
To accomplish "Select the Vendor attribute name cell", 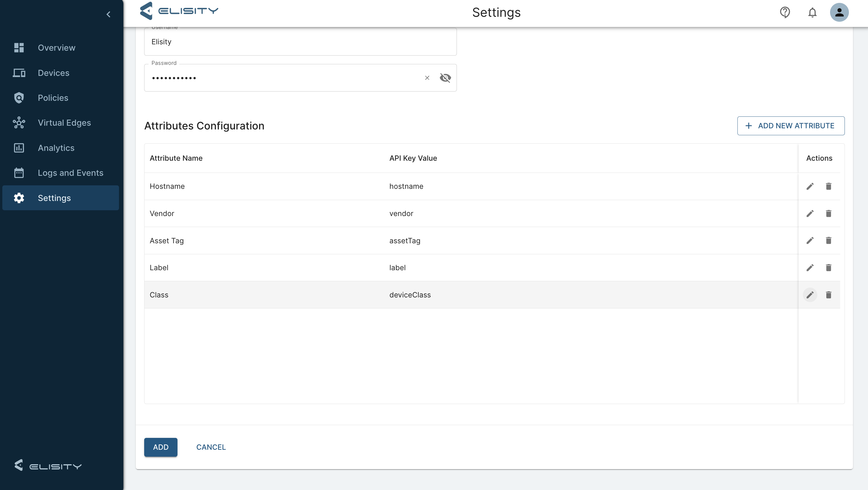I will (x=162, y=214).
